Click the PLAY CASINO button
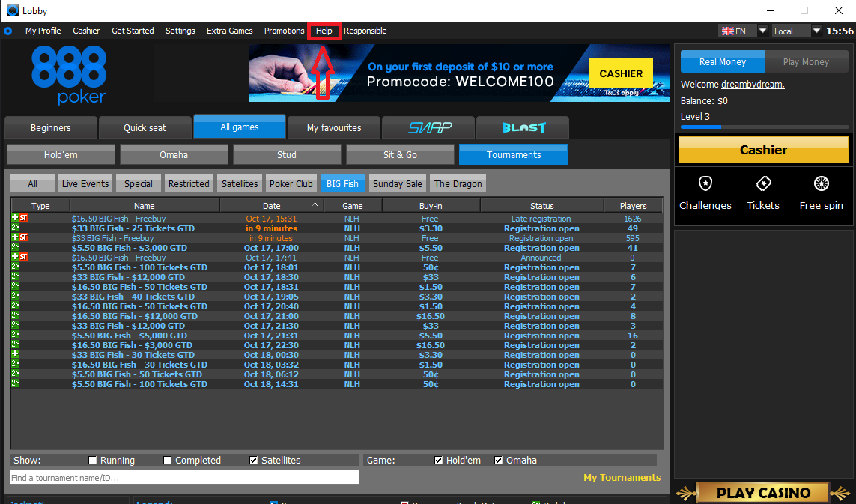856x504 pixels. point(763,493)
